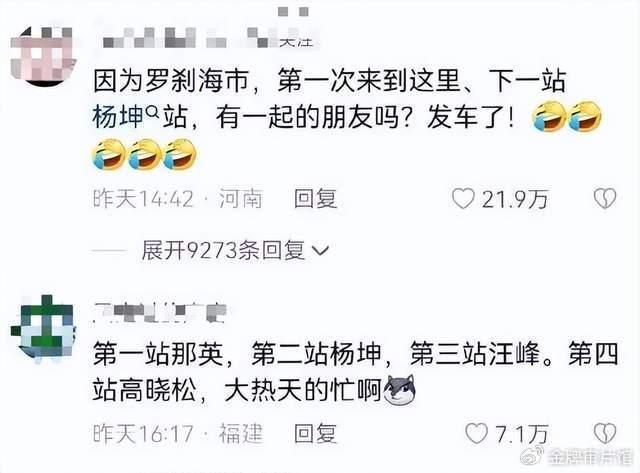
Task: Tap the search icon beside 杨坤
Action: 152,111
